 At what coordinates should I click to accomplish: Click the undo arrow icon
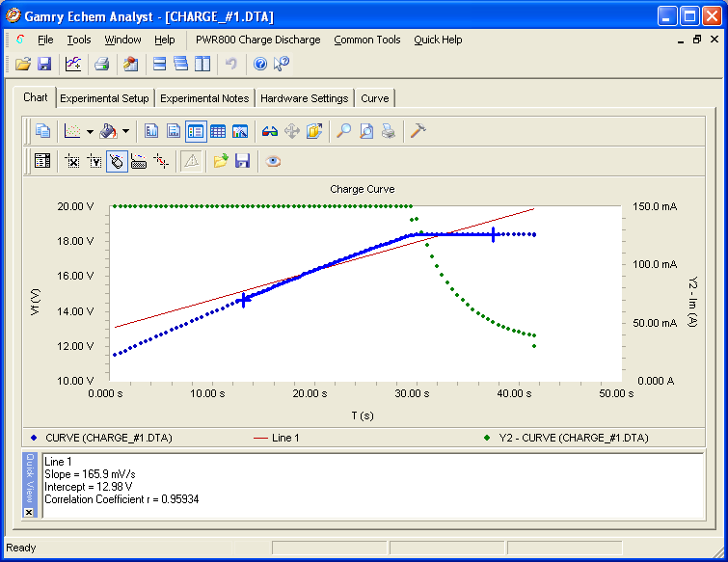pos(230,64)
